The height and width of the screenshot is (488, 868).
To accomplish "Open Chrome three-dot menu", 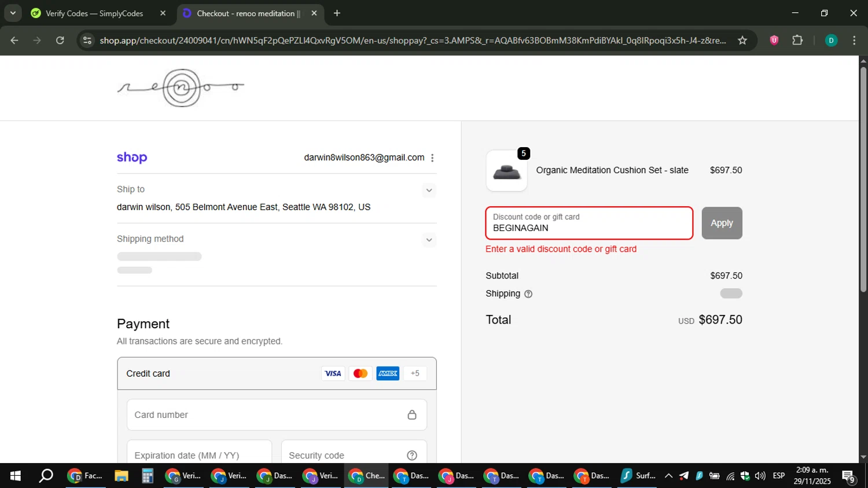I will coord(854,41).
